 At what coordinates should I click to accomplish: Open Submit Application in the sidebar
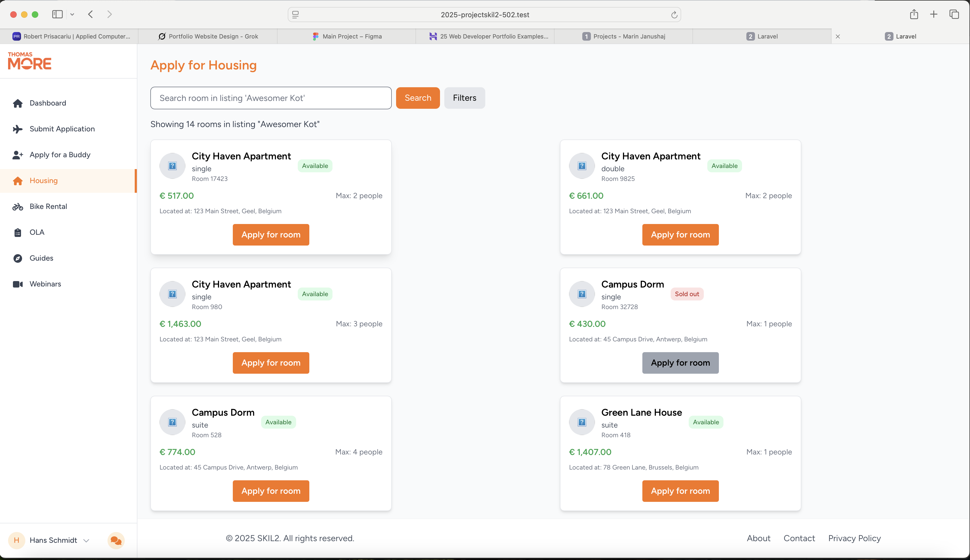(68, 129)
